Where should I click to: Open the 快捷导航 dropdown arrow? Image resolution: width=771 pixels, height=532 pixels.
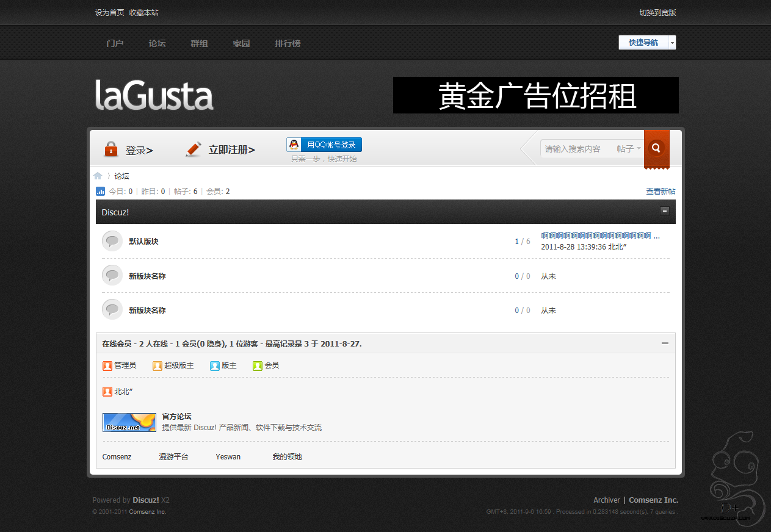pyautogui.click(x=672, y=43)
